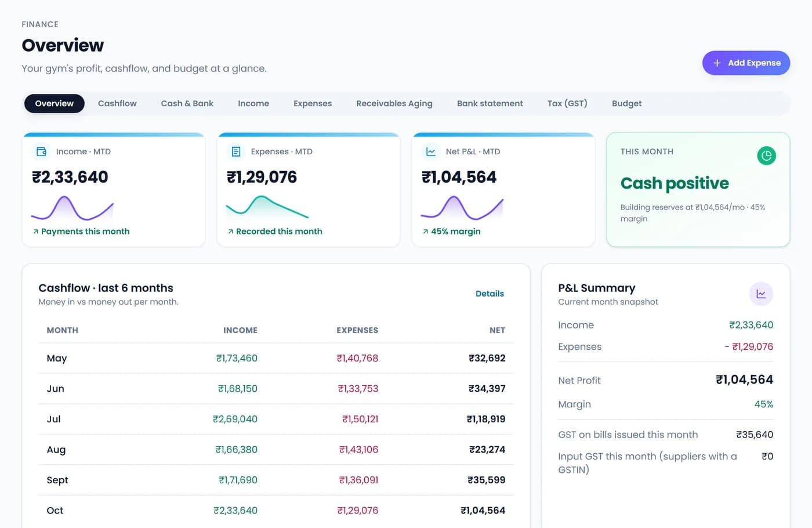Viewport: 812px width, 528px height.
Task: Open the Budget tab
Action: [626, 103]
